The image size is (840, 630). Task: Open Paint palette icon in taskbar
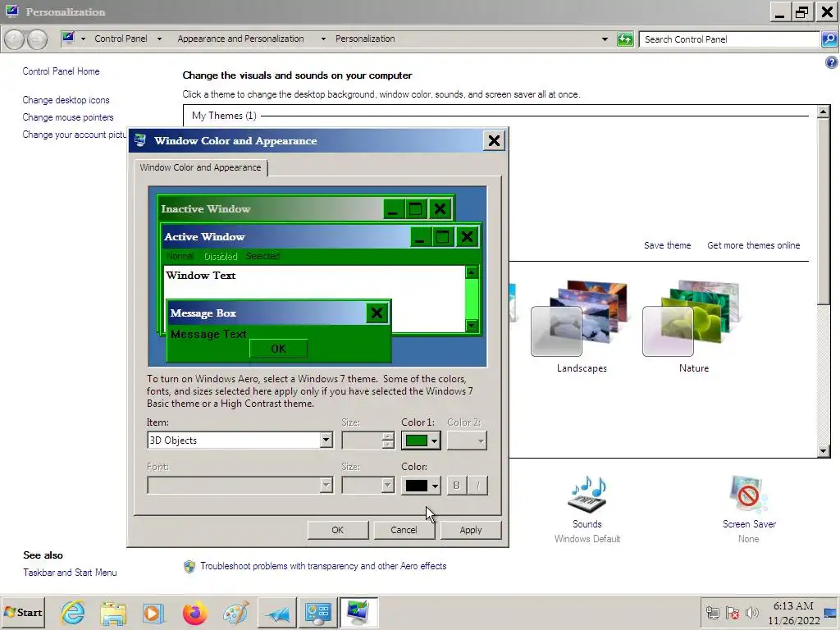click(235, 613)
